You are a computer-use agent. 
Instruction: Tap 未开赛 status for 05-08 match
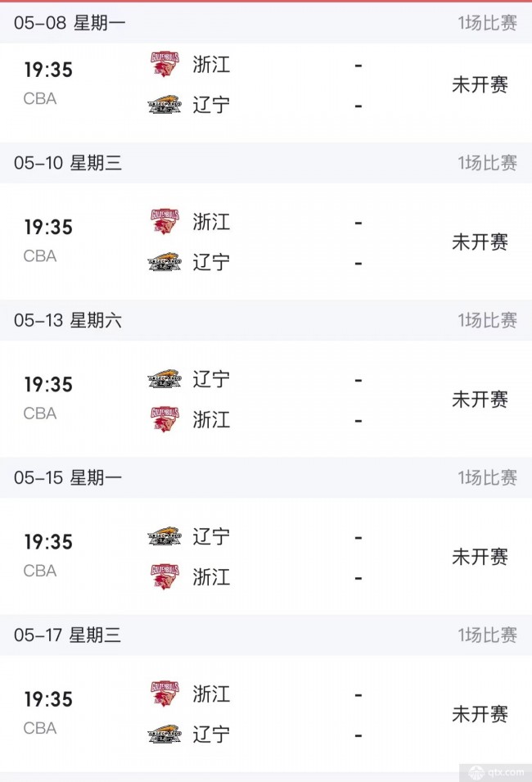point(480,85)
